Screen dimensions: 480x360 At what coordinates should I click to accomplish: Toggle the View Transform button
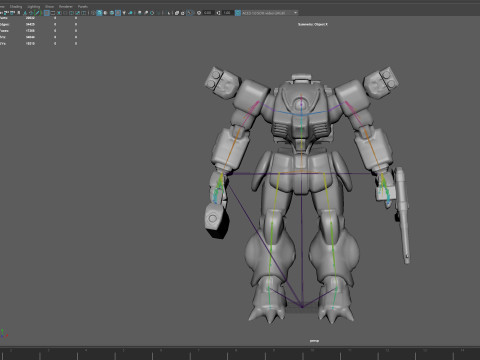click(238, 13)
